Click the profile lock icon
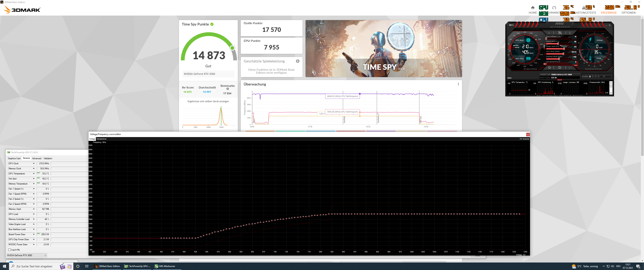 (x=590, y=76)
